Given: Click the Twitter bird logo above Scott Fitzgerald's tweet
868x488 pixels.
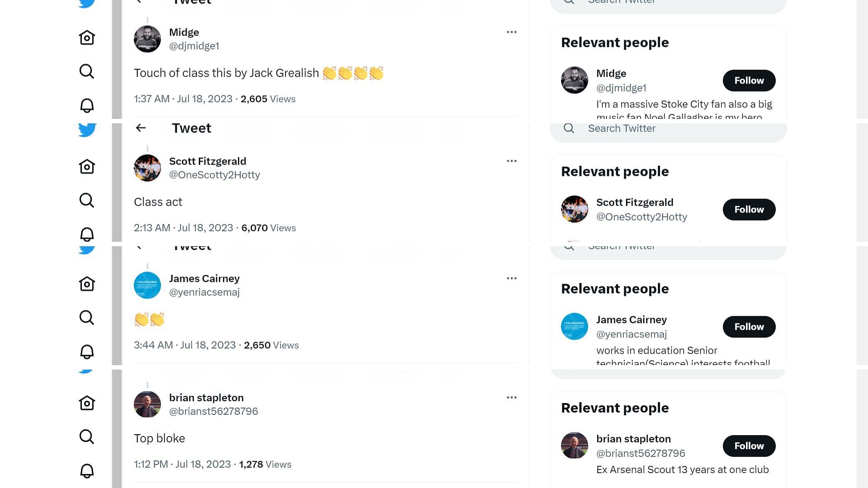Looking at the screenshot, I should pos(87,130).
